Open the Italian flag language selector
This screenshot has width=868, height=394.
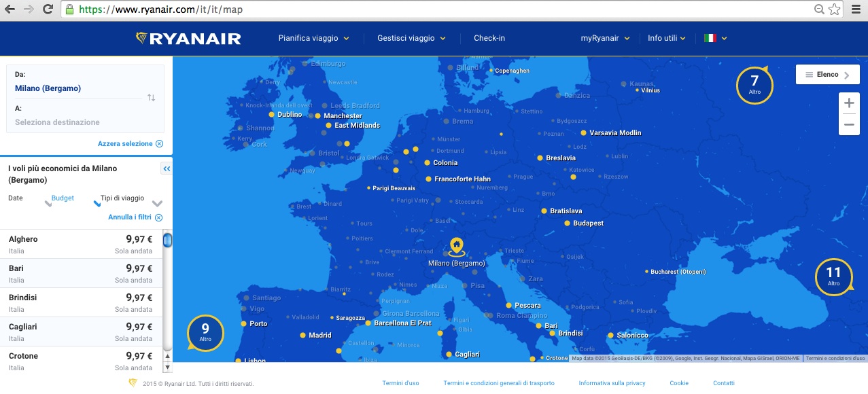pos(716,38)
